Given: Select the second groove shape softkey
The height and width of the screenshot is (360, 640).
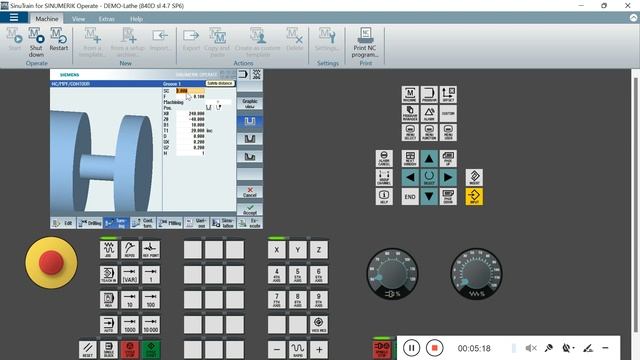Looking at the screenshot, I should point(250,139).
